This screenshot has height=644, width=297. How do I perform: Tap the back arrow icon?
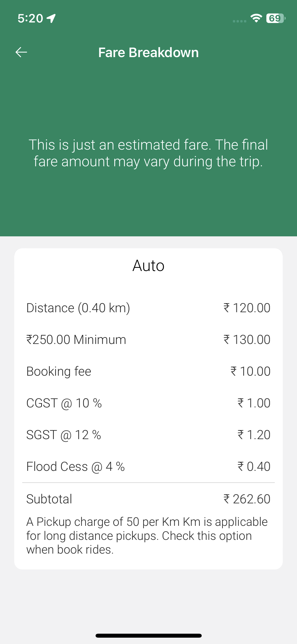tap(21, 52)
